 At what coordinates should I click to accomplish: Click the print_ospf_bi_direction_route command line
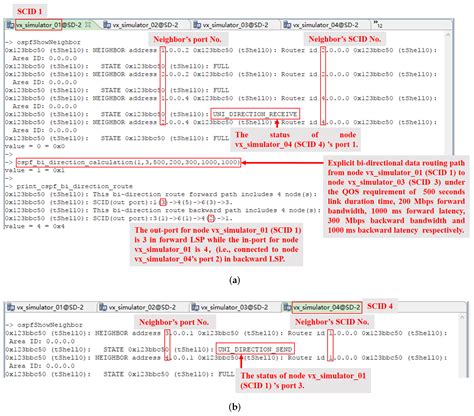[74, 186]
